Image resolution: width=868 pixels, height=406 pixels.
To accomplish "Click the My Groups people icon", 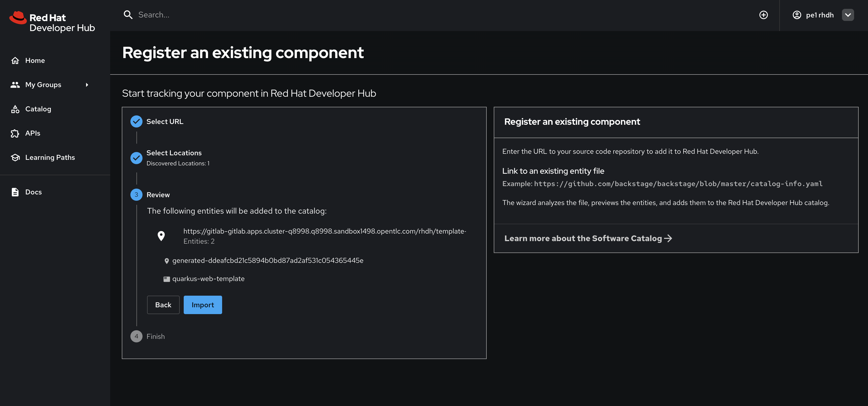I will click(15, 85).
